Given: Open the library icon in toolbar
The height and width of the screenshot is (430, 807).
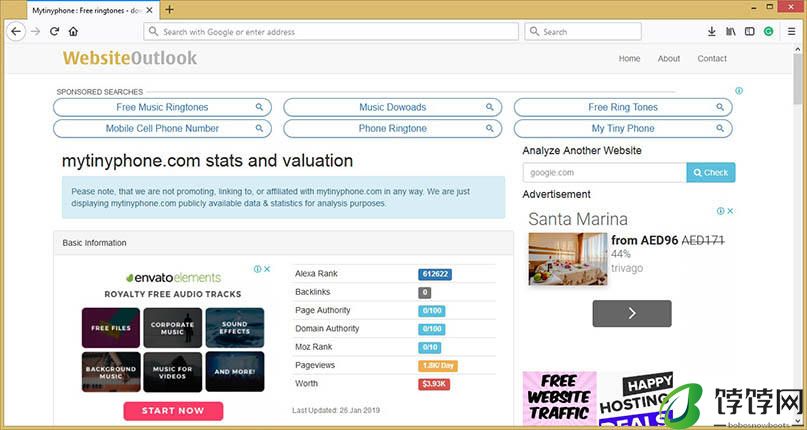Looking at the screenshot, I should [x=731, y=31].
